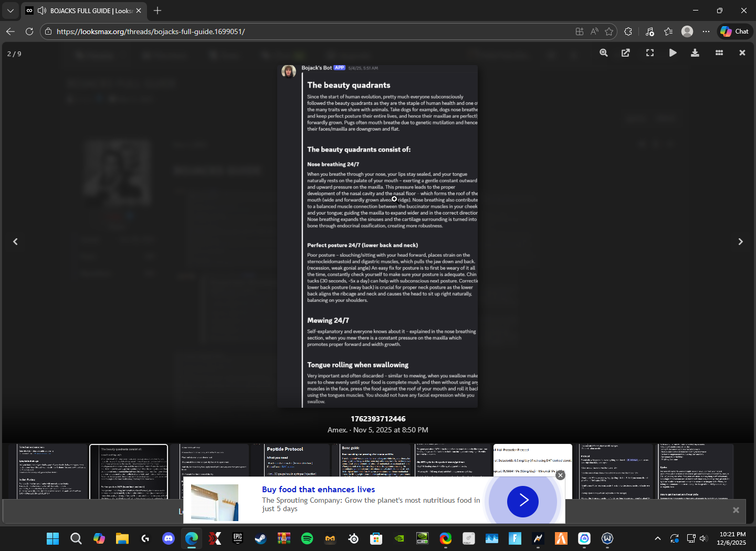The image size is (756, 551).
Task: Open the Windows Start menu
Action: (52, 538)
